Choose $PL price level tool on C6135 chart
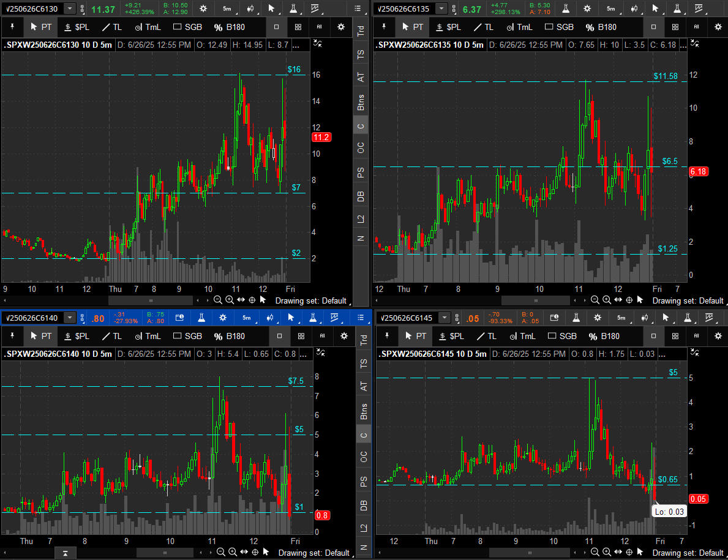Image resolution: width=728 pixels, height=560 pixels. click(x=448, y=27)
